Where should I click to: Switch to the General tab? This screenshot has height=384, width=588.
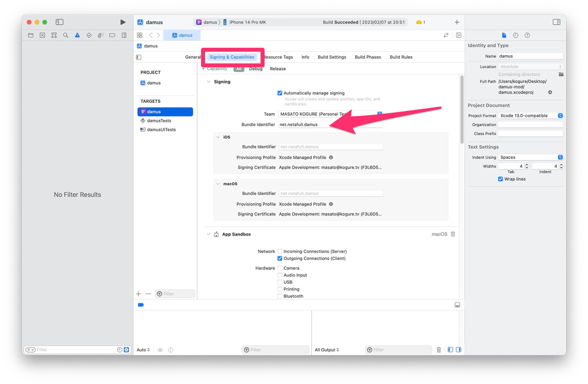[193, 57]
